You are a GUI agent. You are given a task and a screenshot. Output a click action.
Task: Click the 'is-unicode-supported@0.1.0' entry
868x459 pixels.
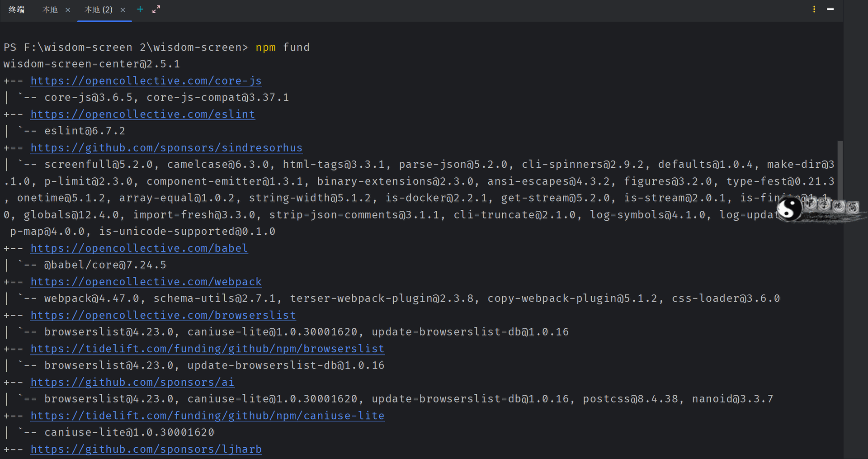[187, 232]
